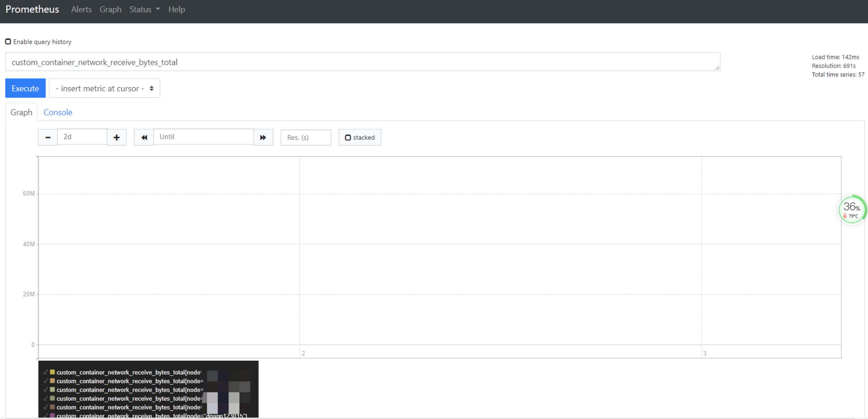Click the brown legend color swatch
The image size is (868, 419).
pyautogui.click(x=53, y=407)
